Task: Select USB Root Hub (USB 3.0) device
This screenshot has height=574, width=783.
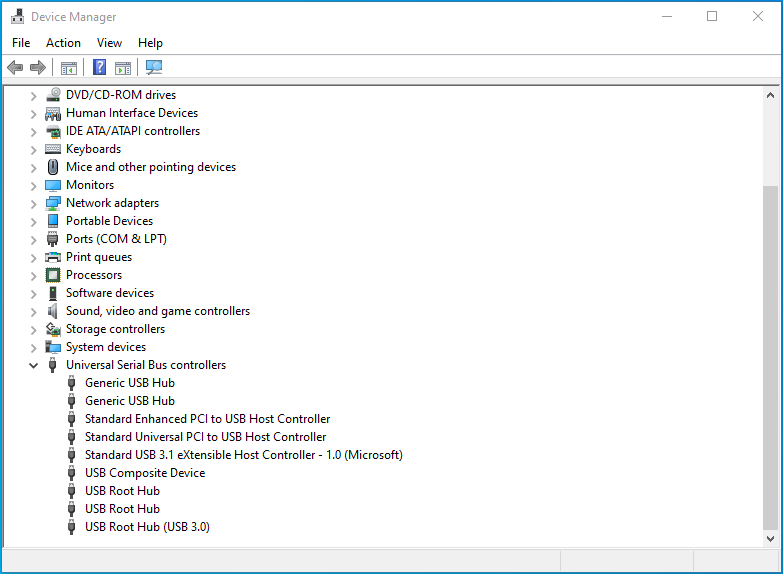Action: click(x=147, y=527)
